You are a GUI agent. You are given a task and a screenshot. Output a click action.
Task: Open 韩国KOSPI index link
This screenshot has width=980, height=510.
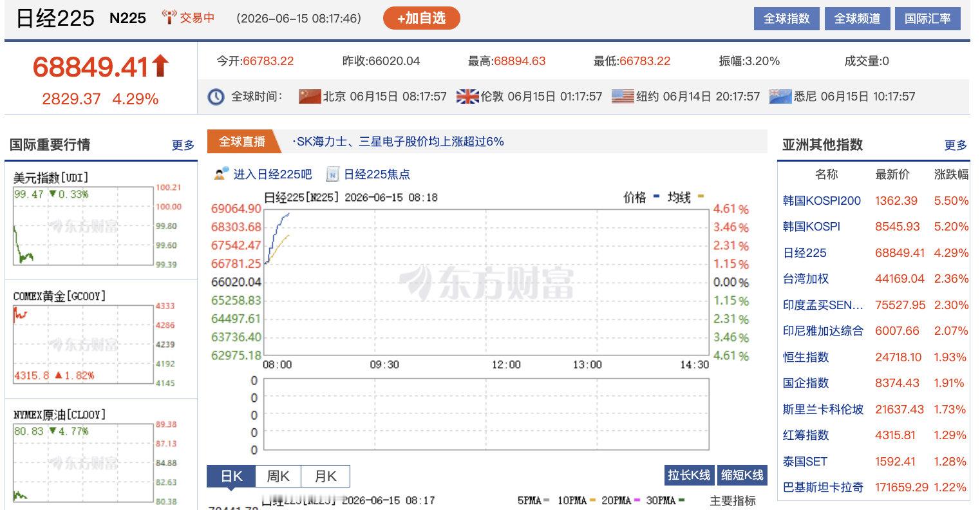coord(811,227)
